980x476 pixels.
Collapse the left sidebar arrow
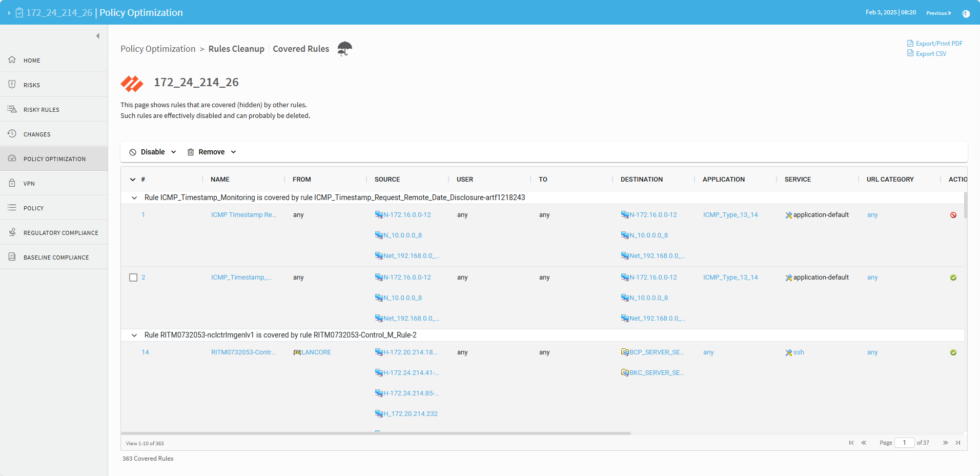pos(97,36)
